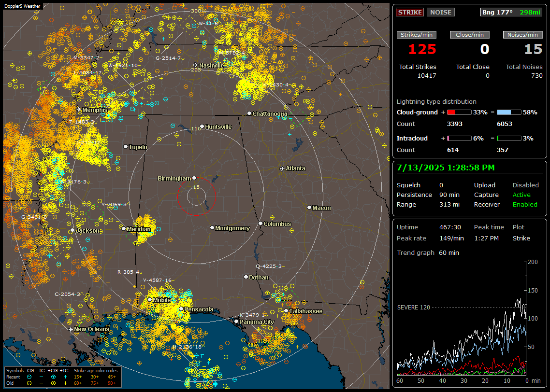Click the pink positive intracloud bar
The width and height of the screenshot is (550, 392).
click(459, 139)
